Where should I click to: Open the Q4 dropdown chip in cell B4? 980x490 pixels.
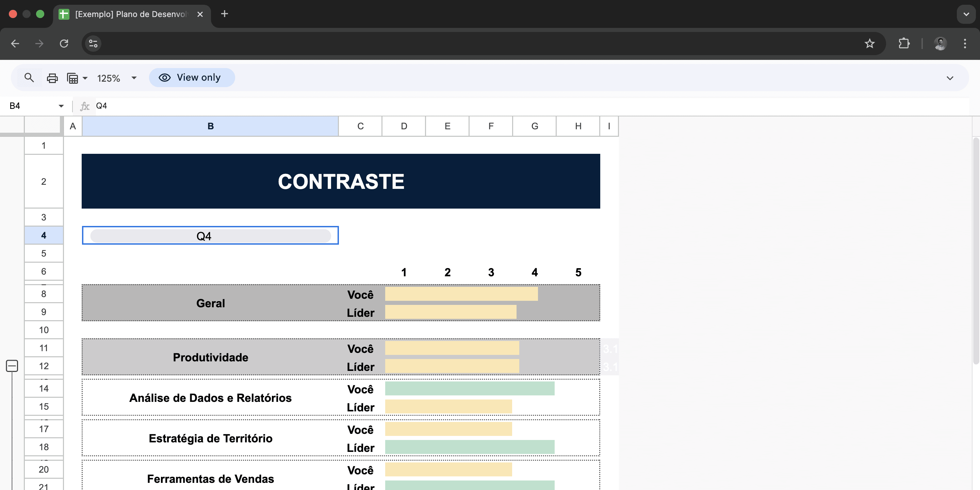(x=210, y=236)
